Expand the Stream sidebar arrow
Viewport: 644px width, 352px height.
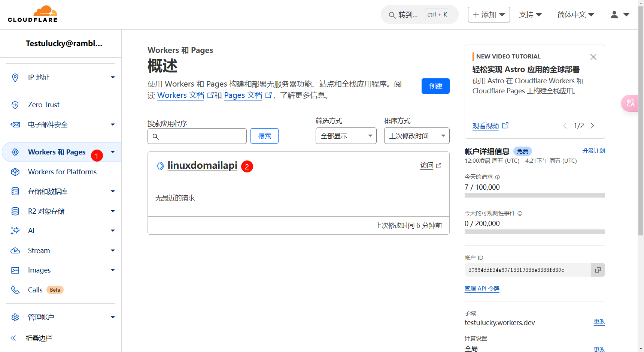click(x=113, y=250)
